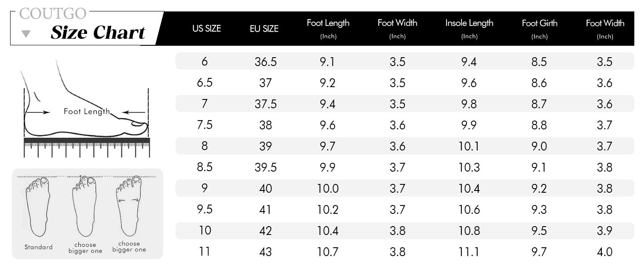Select US size 6 in the table
The height and width of the screenshot is (264, 644).
205,62
